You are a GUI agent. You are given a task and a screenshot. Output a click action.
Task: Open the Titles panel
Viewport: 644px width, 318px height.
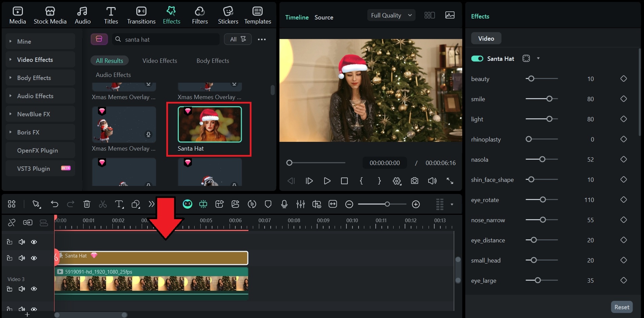pyautogui.click(x=111, y=14)
